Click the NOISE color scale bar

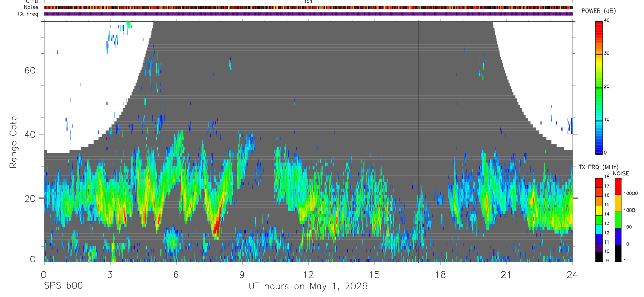[x=618, y=219]
